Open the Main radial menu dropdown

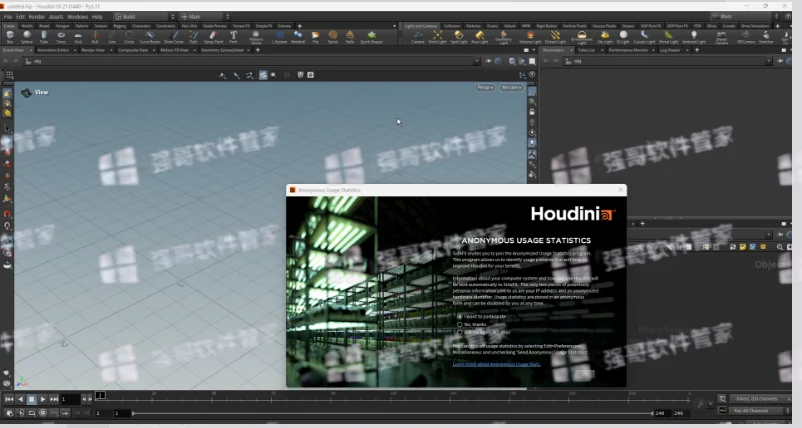[204, 16]
